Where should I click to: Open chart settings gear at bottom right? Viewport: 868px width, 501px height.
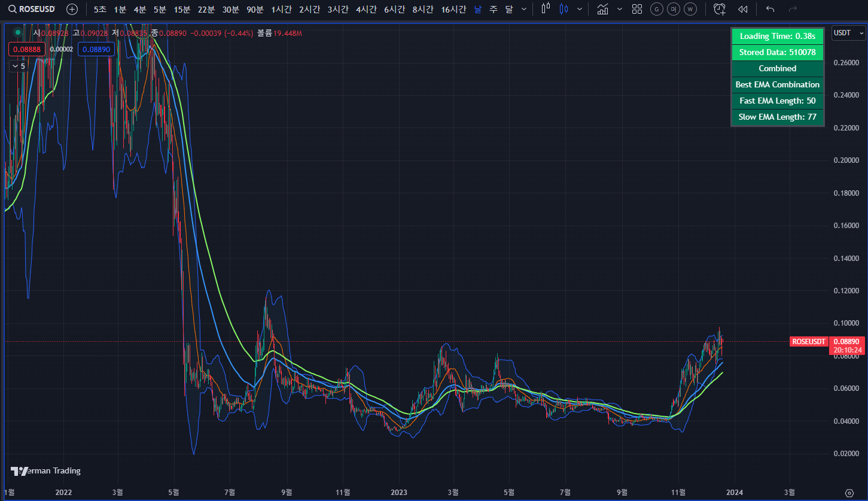(849, 493)
